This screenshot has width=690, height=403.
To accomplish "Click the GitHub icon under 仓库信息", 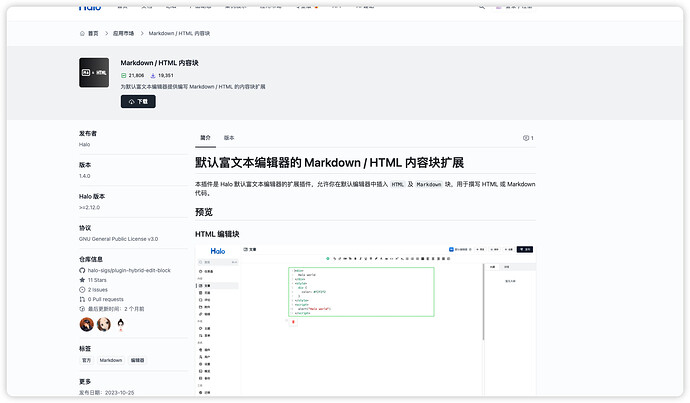I will (82, 271).
